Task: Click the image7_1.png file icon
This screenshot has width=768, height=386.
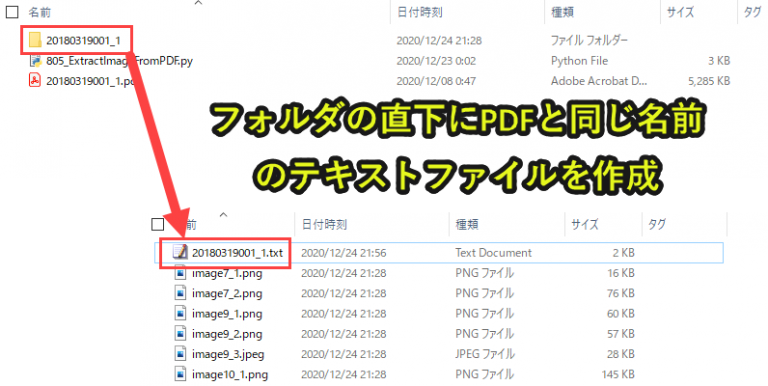Action: tap(181, 273)
